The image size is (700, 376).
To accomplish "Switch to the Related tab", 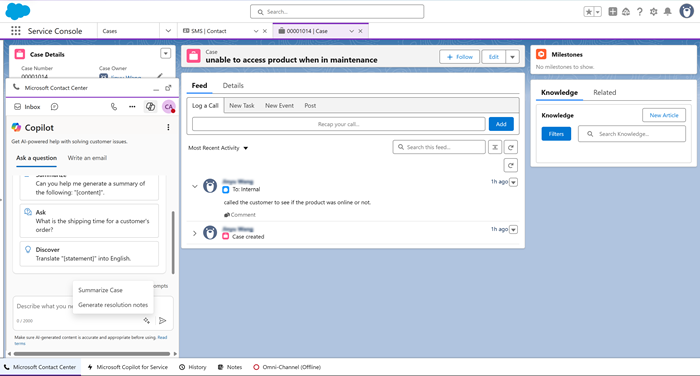I will pyautogui.click(x=604, y=92).
